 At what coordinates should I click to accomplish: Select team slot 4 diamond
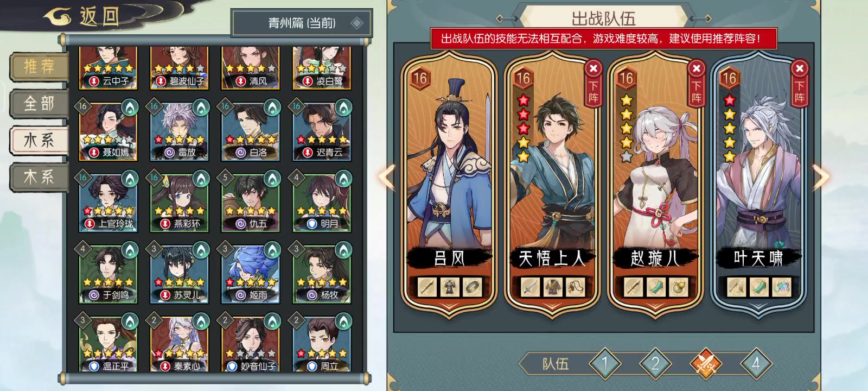click(x=756, y=364)
